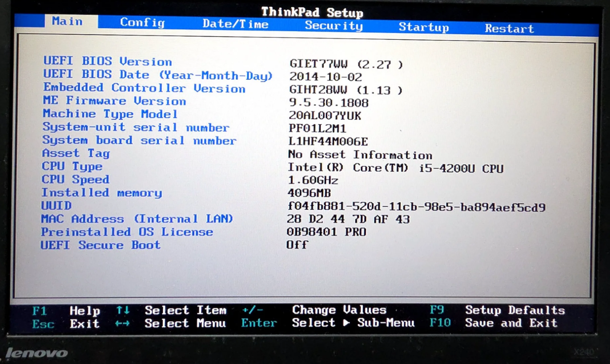
Task: Click the Machine Type Model label
Action: coord(110,114)
